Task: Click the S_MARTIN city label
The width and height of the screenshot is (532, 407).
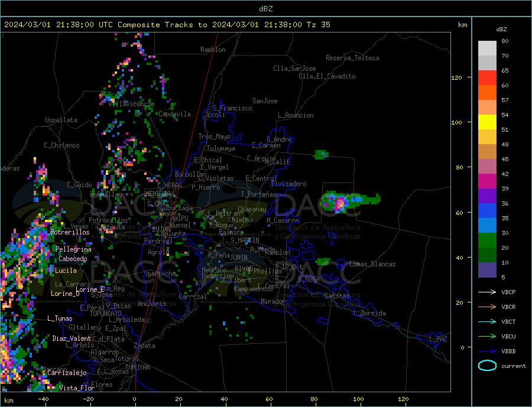Action: click(x=245, y=240)
